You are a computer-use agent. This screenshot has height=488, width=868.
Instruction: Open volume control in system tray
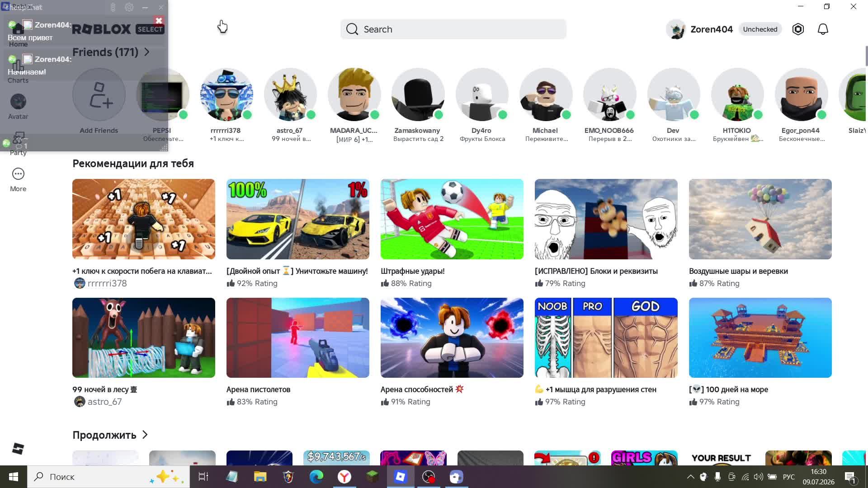[759, 477]
